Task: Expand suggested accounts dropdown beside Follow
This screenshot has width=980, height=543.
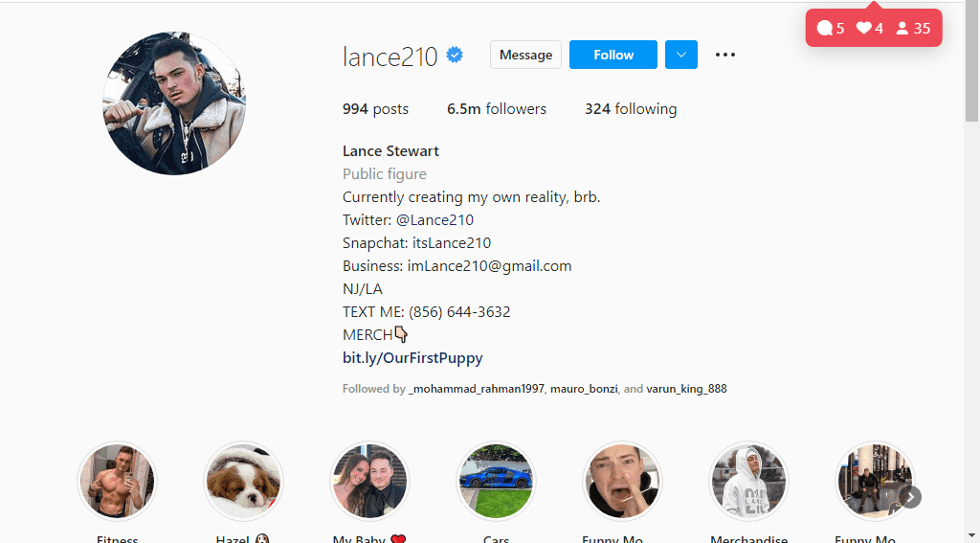Action: click(x=681, y=55)
